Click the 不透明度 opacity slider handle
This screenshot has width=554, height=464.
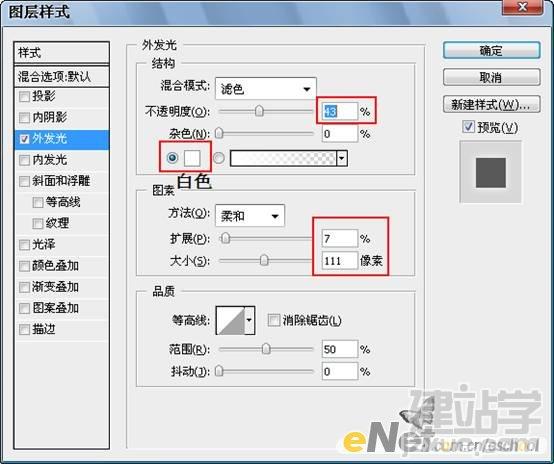(x=259, y=111)
